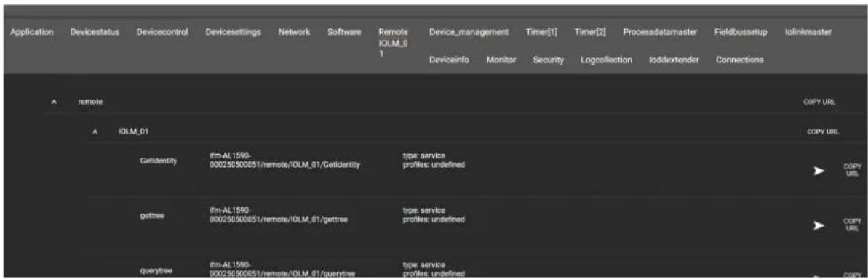
Task: Open the Device_management tab
Action: click(469, 33)
